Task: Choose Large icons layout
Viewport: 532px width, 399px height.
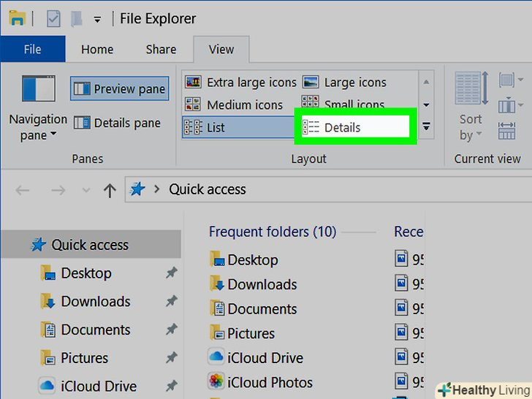Action: pos(344,82)
